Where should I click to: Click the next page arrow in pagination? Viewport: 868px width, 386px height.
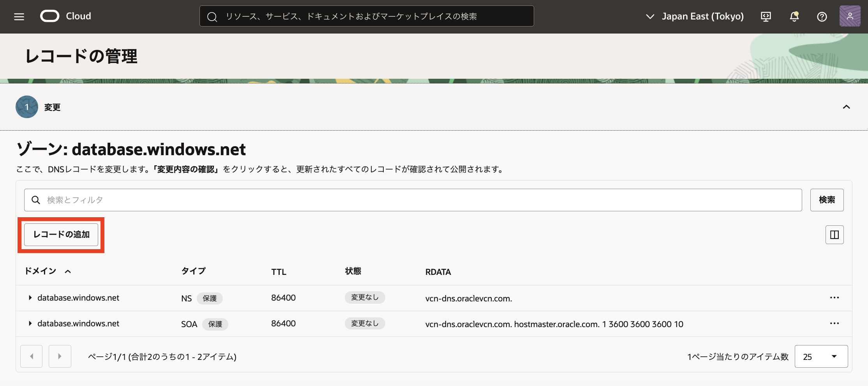click(60, 356)
